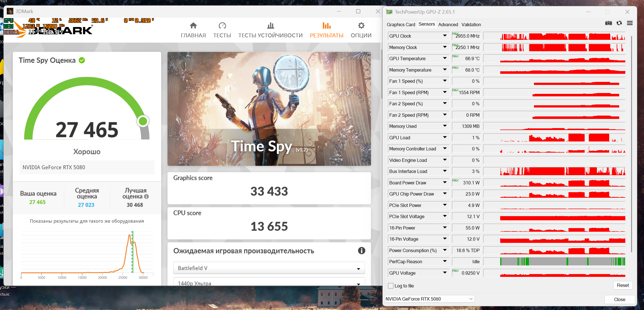Open Validation tab in GPU-Z
Screen dimensions: 644x310
click(471, 25)
